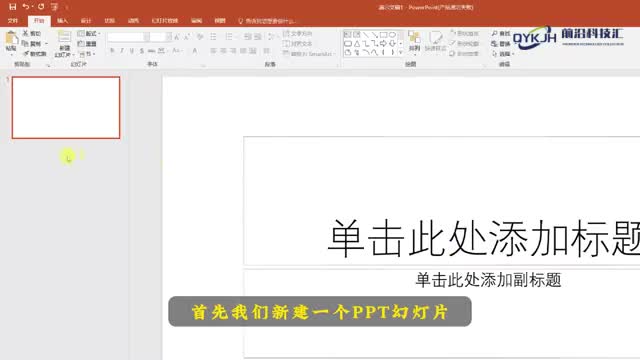Screen dimensions: 640x360
Task: Click the Tell Me search box
Action: click(x=267, y=21)
